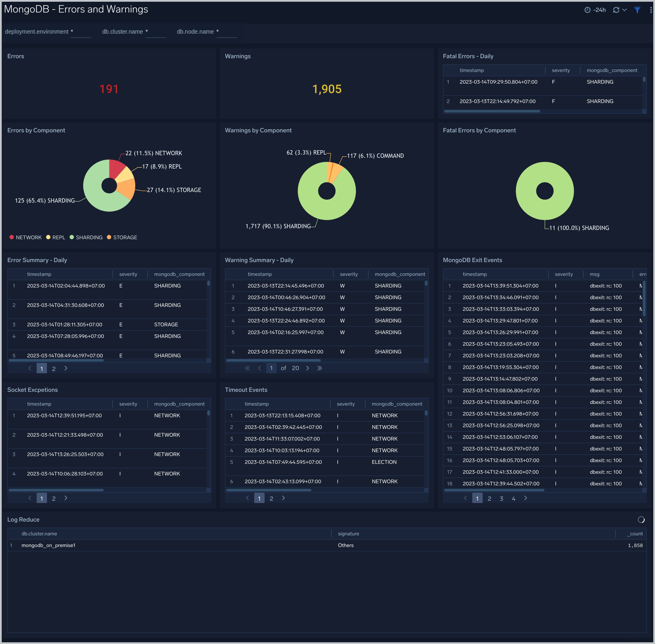This screenshot has width=655, height=644.
Task: Sort Log Reduce by signature column
Action: [x=348, y=534]
